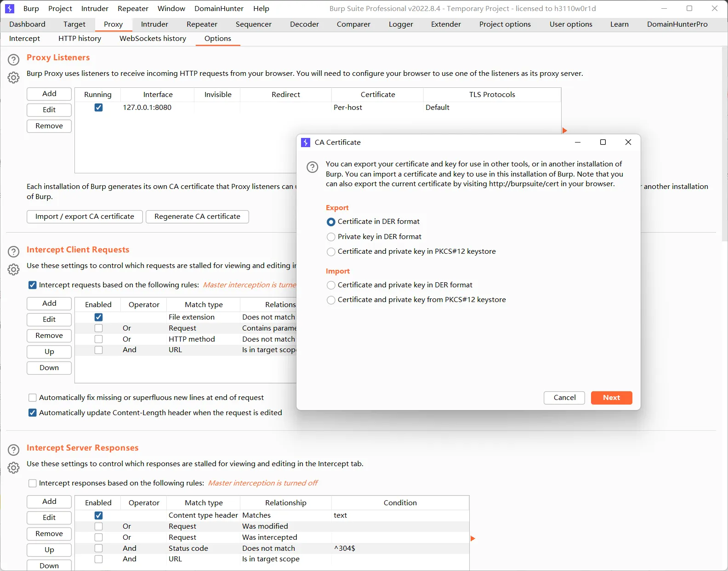Select the ^304$ condition cell
The width and height of the screenshot is (728, 571).
(x=400, y=548)
